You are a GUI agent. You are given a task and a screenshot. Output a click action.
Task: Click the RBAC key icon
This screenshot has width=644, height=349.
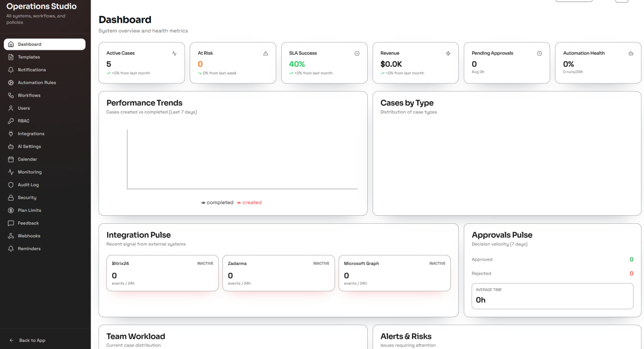(11, 121)
